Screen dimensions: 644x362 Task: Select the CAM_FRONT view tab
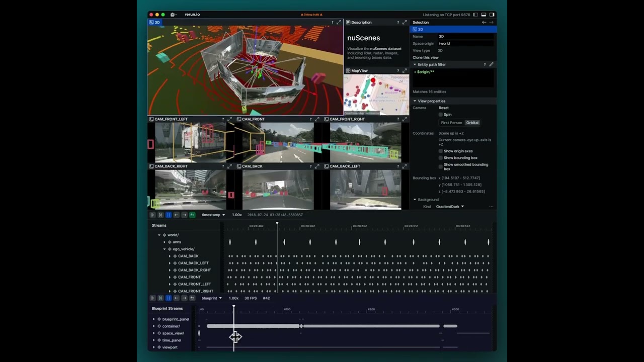(251, 119)
